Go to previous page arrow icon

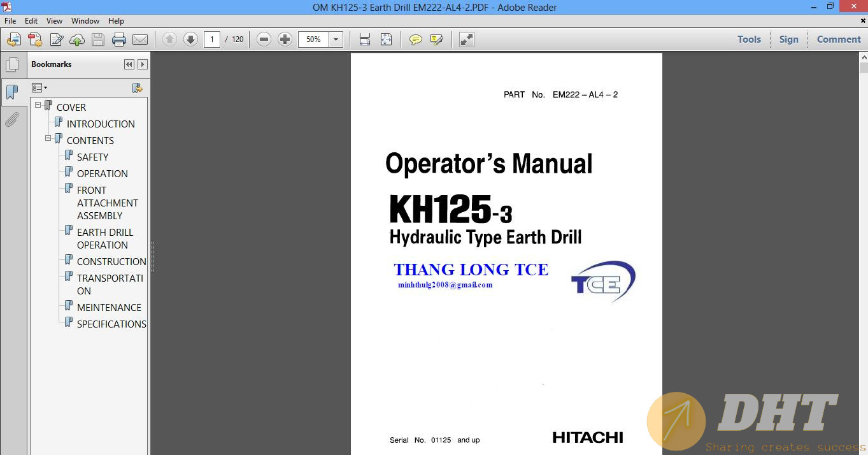[169, 40]
